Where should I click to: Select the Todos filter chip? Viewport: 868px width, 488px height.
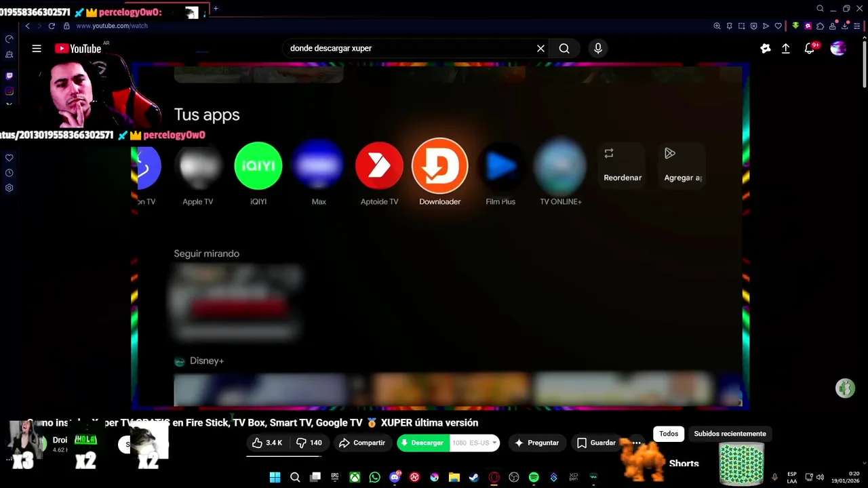(x=669, y=434)
